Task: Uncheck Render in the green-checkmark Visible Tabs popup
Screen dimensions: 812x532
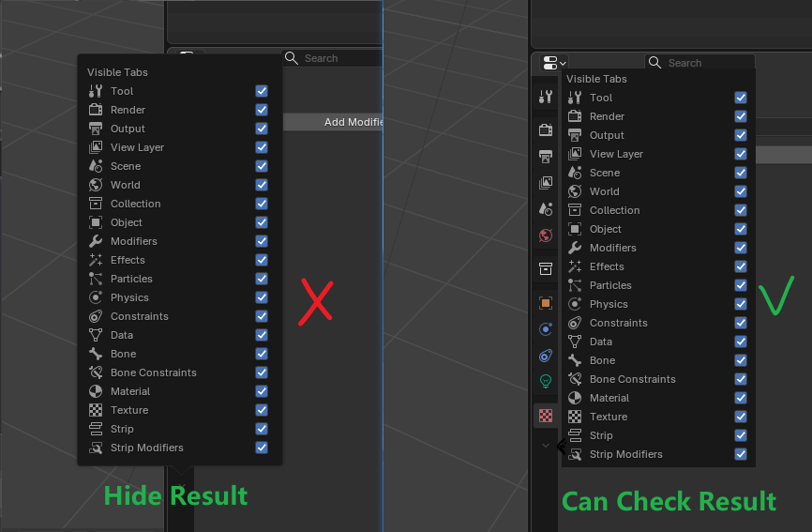Action: coord(741,116)
